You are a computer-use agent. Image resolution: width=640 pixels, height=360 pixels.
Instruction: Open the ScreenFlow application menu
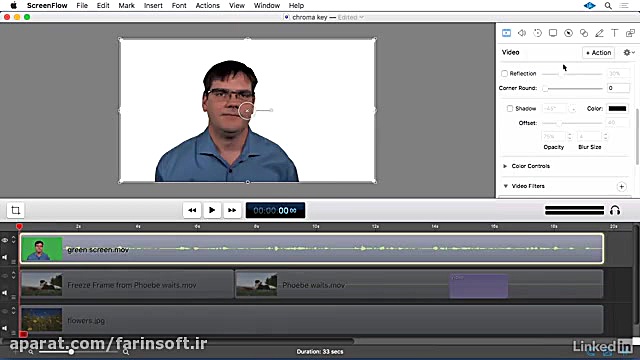pyautogui.click(x=47, y=6)
